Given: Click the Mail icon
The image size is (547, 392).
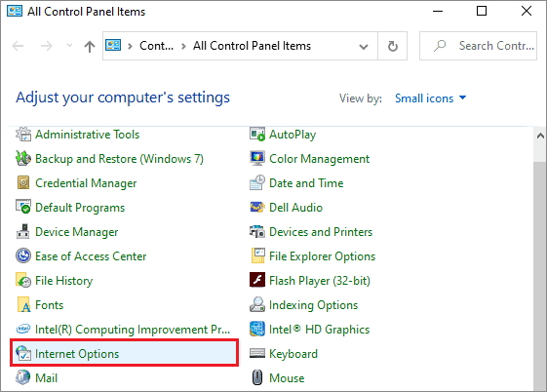Looking at the screenshot, I should (x=23, y=377).
